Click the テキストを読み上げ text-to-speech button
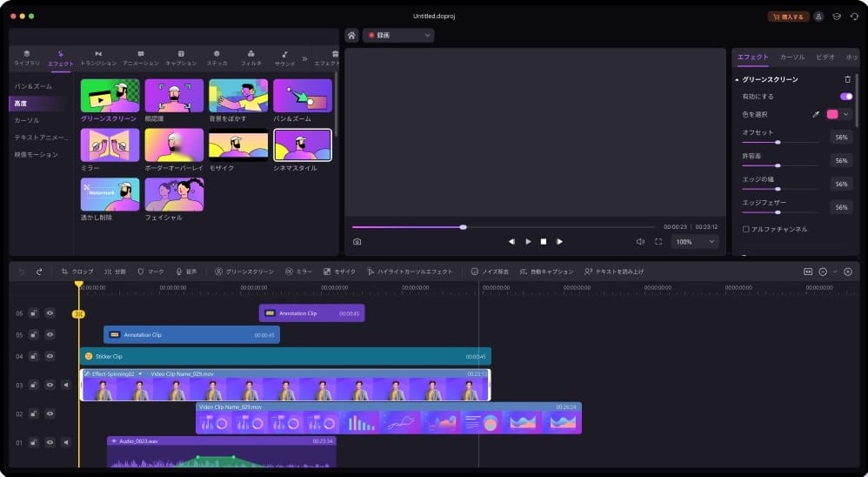Image resolution: width=868 pixels, height=477 pixels. [x=614, y=272]
